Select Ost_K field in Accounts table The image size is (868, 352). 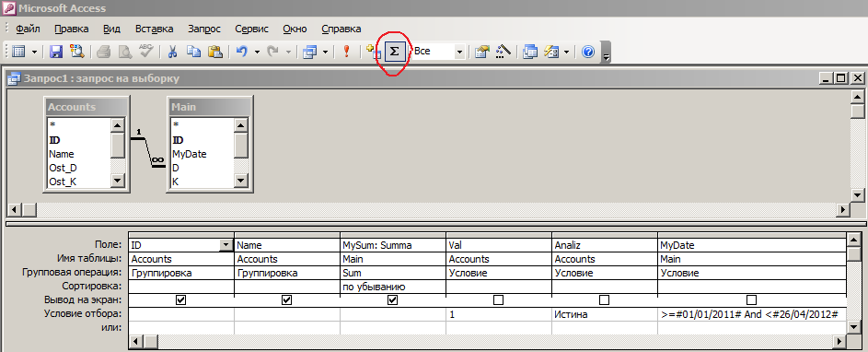[63, 182]
